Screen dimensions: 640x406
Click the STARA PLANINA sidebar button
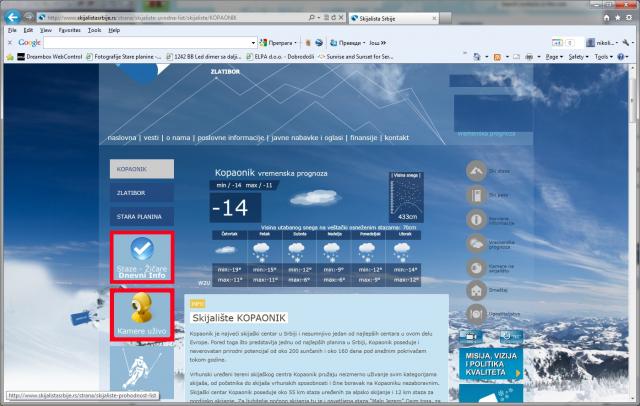pos(142,216)
